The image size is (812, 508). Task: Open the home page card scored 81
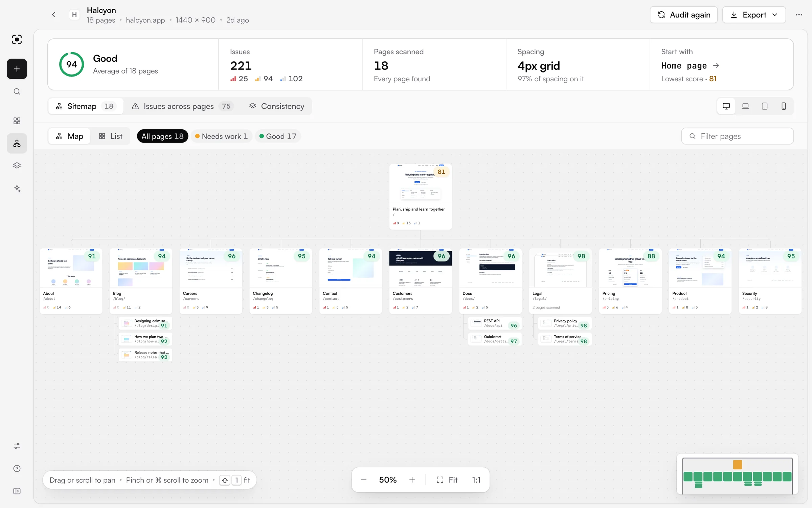pos(420,197)
